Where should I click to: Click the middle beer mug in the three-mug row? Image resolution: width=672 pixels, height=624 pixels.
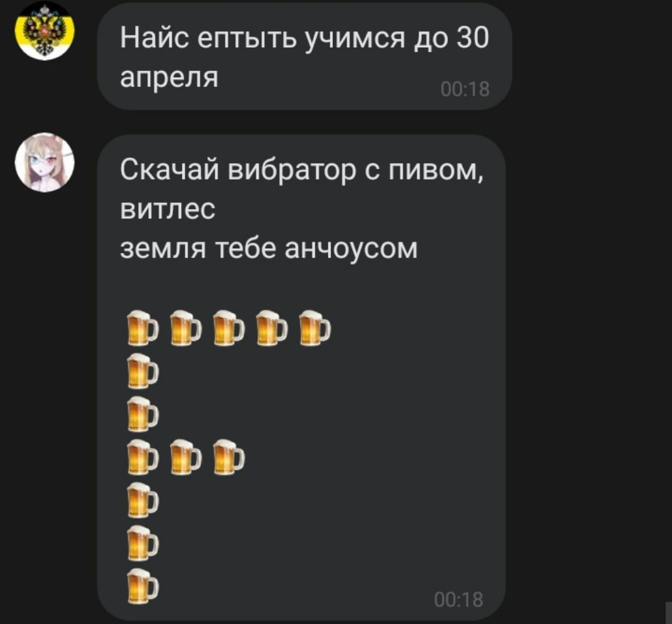(x=185, y=457)
